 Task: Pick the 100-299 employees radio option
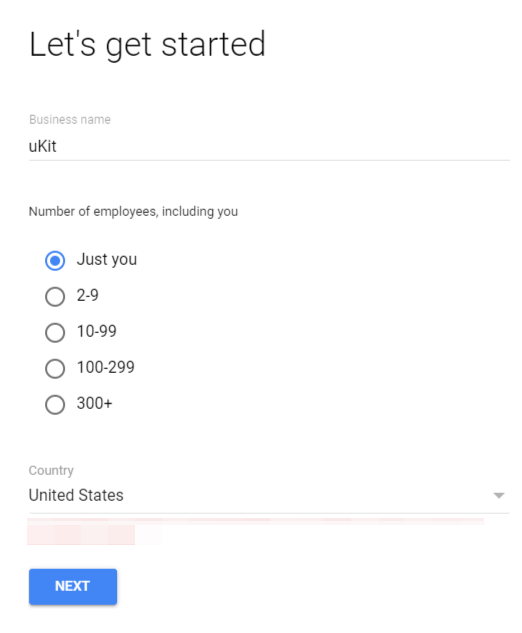tap(55, 369)
